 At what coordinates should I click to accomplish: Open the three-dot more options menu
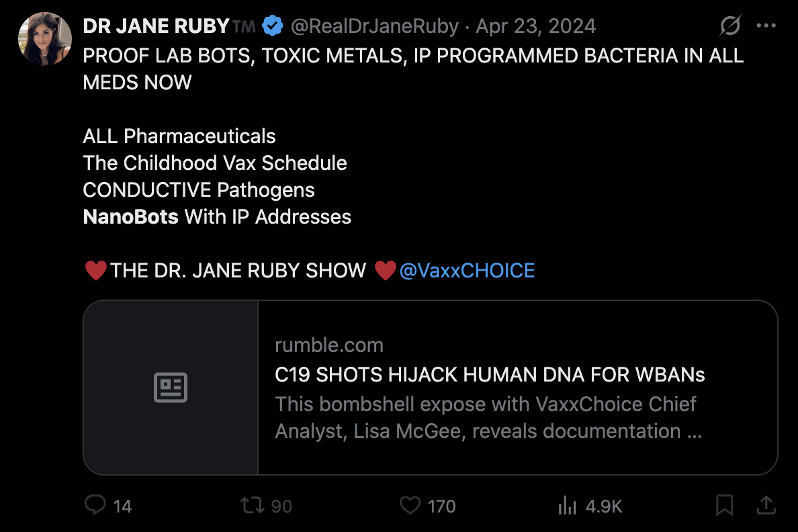point(766,26)
